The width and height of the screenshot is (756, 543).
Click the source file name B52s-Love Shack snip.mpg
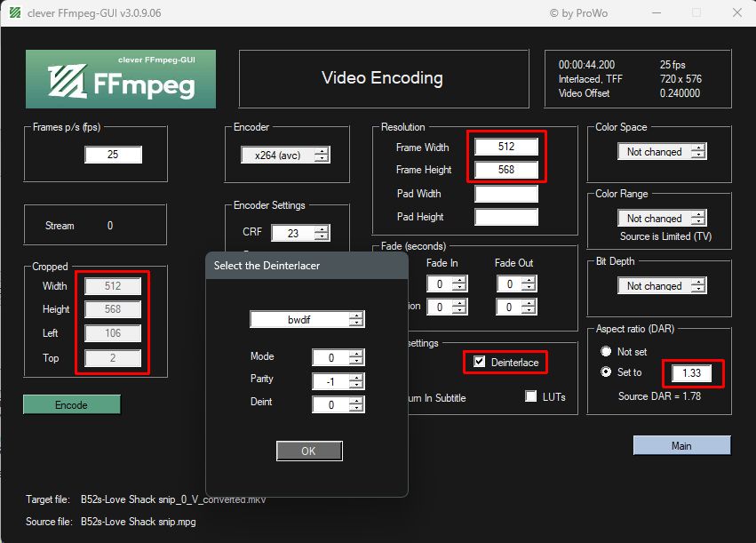point(139,522)
